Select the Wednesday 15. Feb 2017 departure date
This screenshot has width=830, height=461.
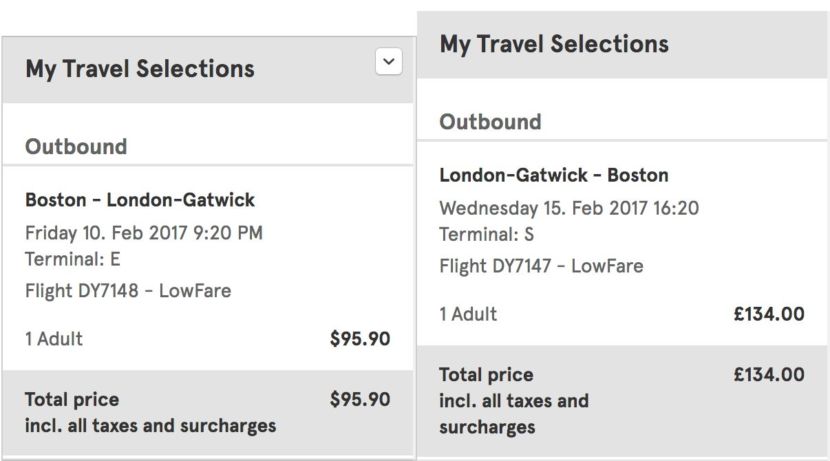click(x=569, y=209)
